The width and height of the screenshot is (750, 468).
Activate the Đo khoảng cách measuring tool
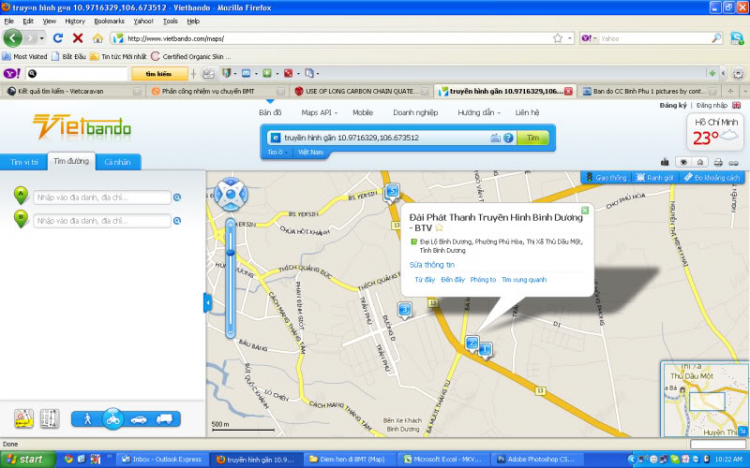tap(712, 178)
